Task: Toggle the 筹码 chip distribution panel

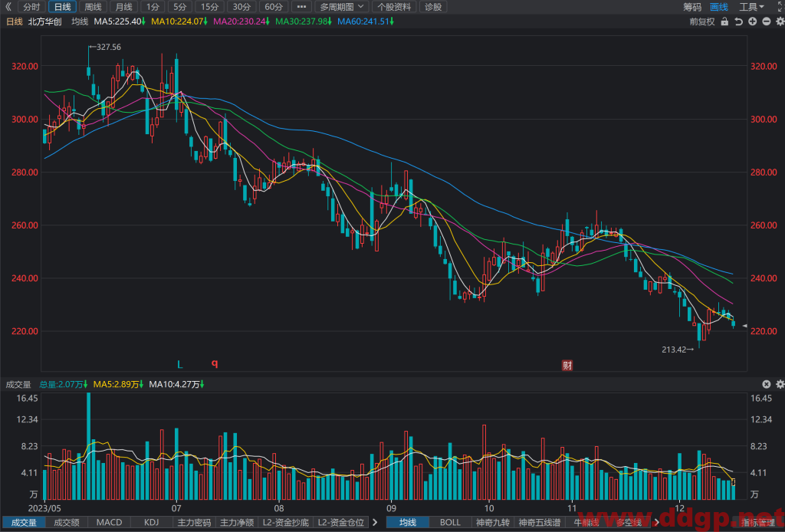Action: pyautogui.click(x=692, y=6)
